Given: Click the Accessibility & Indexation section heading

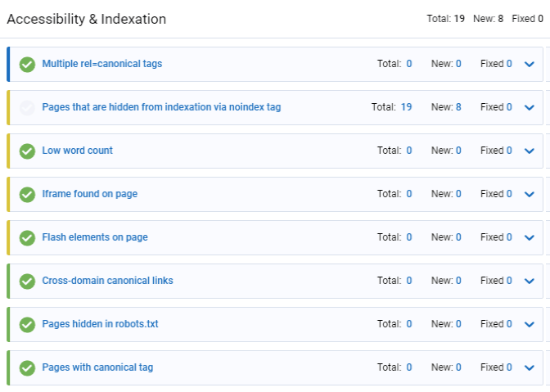Looking at the screenshot, I should pyautogui.click(x=86, y=19).
